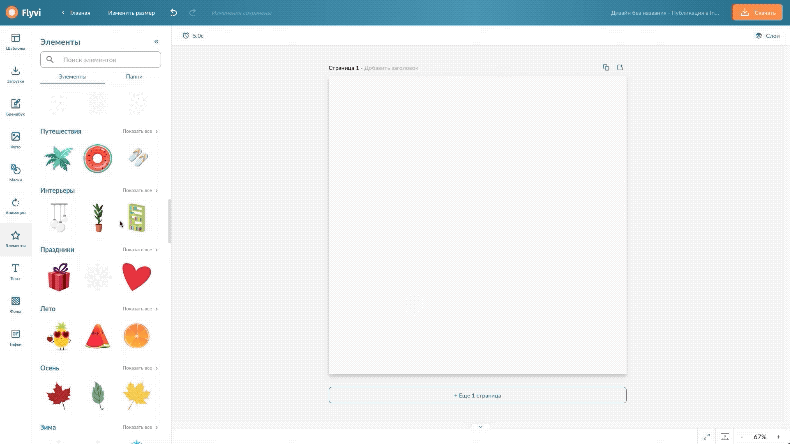Show all Интерьеры elements
The width and height of the screenshot is (790, 444).
click(140, 191)
